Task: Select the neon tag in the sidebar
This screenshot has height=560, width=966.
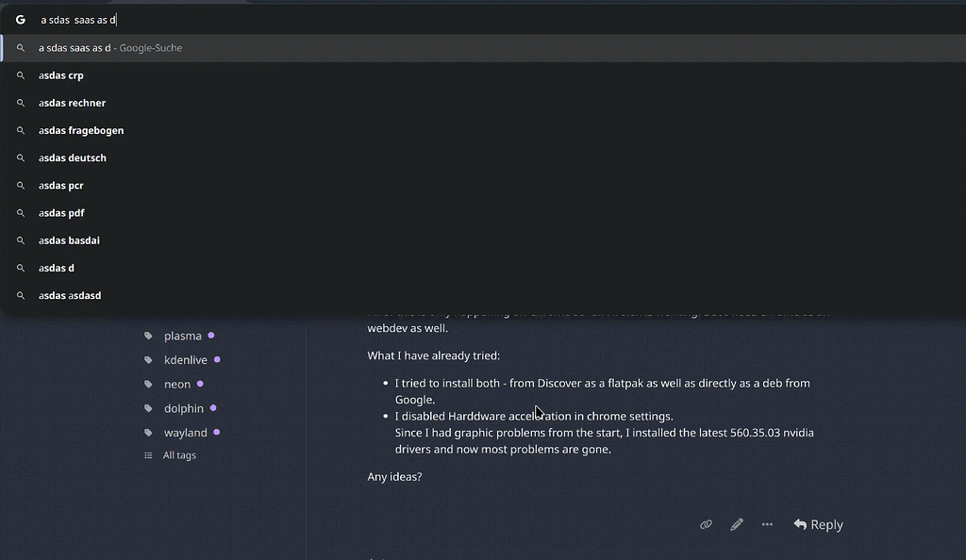Action: (177, 384)
